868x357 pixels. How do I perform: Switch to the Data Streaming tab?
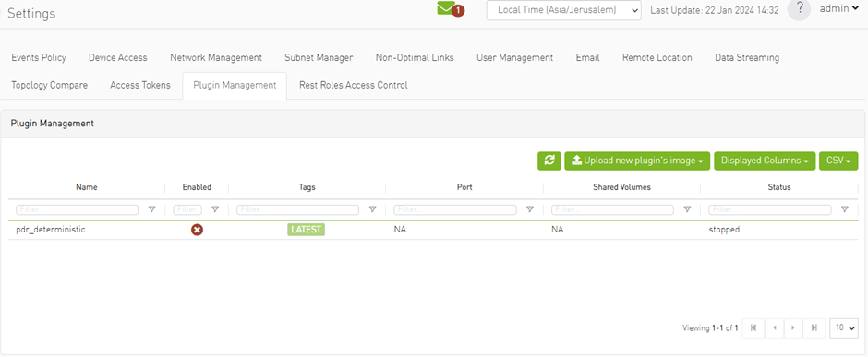tap(747, 57)
